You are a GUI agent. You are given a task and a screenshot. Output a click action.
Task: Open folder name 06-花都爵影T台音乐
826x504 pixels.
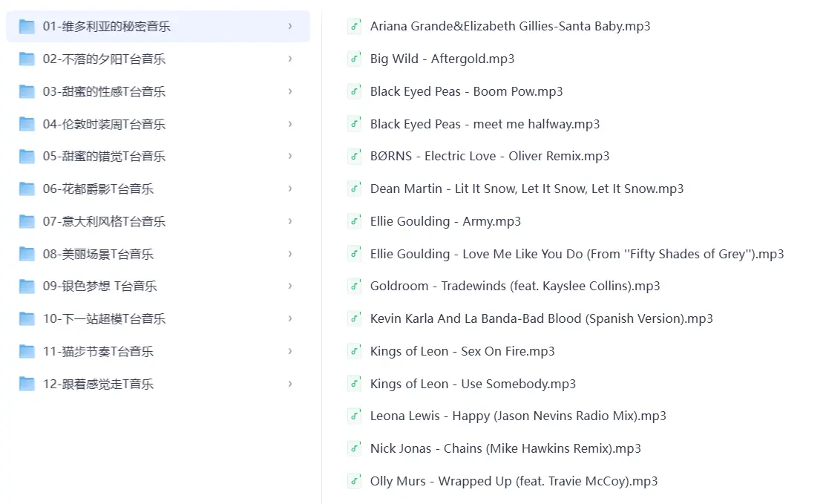99,189
